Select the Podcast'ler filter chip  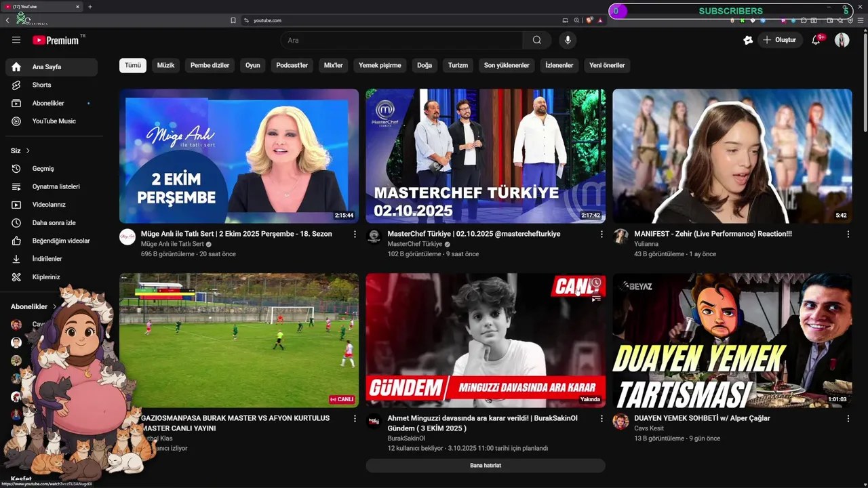pyautogui.click(x=292, y=65)
